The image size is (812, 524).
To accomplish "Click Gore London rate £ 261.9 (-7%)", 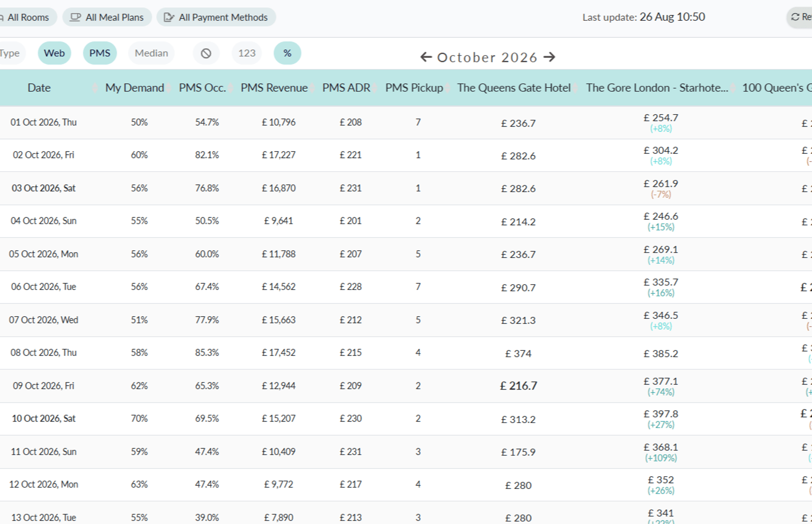I will [661, 189].
